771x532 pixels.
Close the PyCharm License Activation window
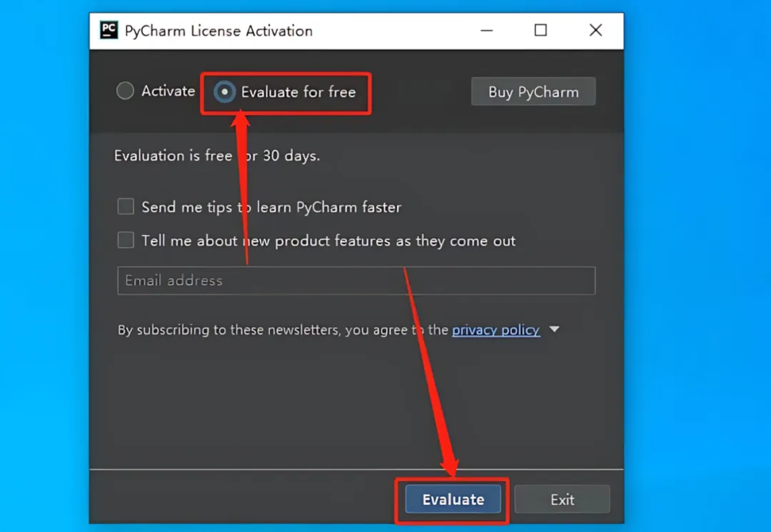(595, 30)
